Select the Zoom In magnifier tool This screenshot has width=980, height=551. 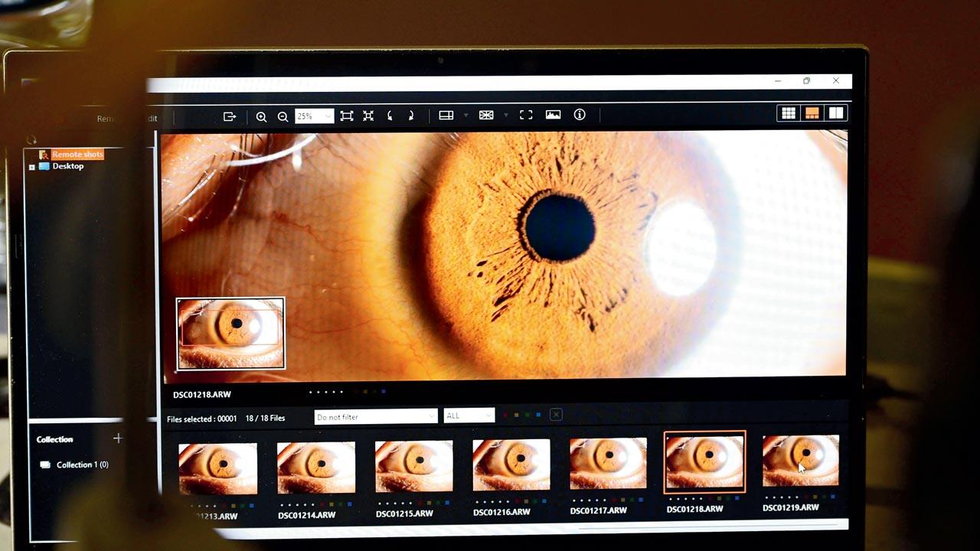261,116
